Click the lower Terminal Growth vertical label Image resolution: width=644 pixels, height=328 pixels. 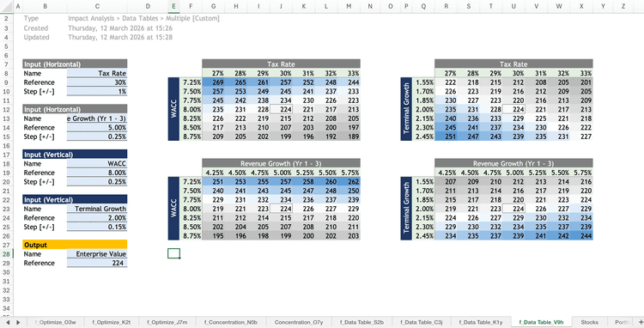click(x=406, y=209)
